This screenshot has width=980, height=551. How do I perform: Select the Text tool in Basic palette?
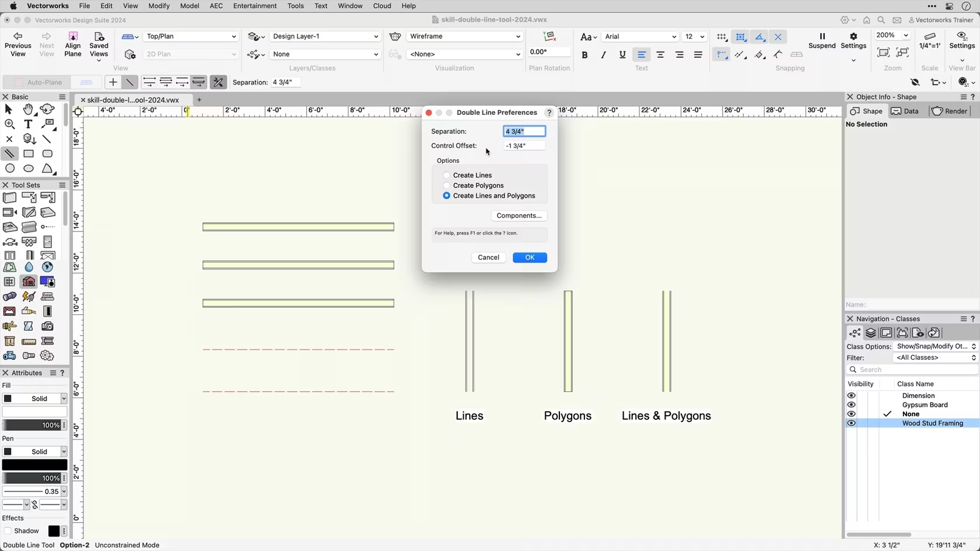point(28,124)
